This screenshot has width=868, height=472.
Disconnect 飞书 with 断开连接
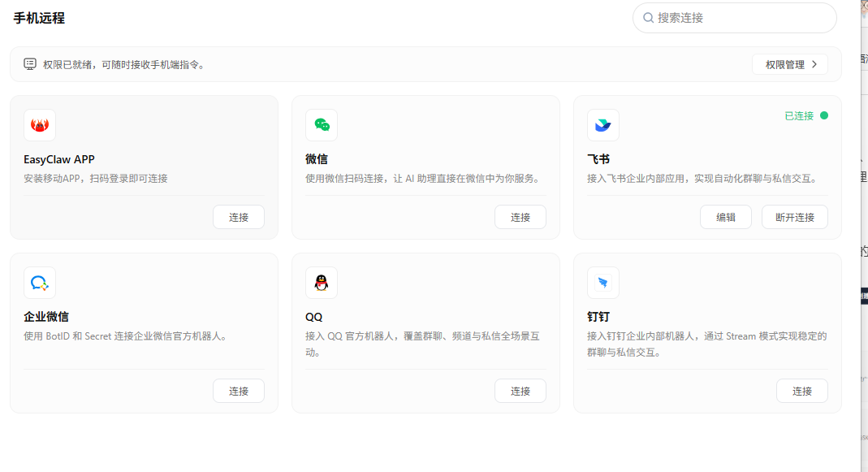click(x=794, y=217)
